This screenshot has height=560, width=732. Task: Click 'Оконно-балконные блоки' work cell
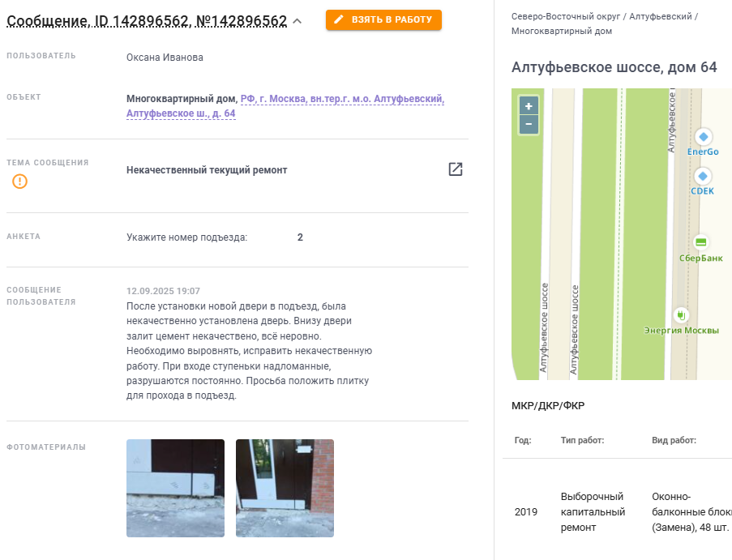pyautogui.click(x=691, y=512)
